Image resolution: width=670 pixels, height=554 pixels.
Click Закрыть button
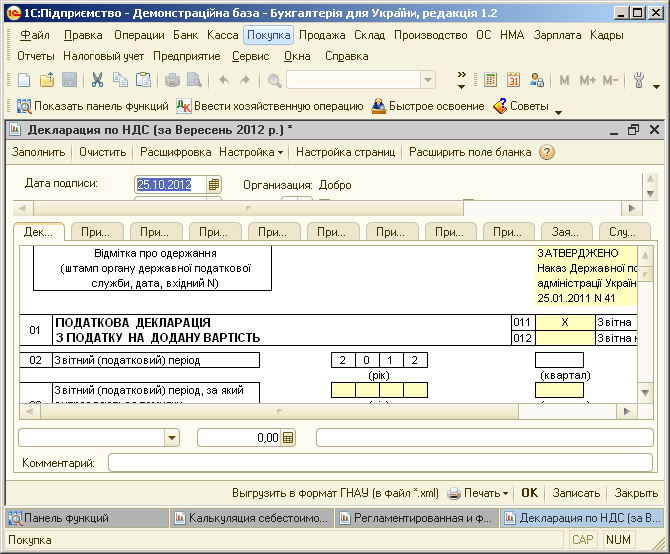pos(636,493)
